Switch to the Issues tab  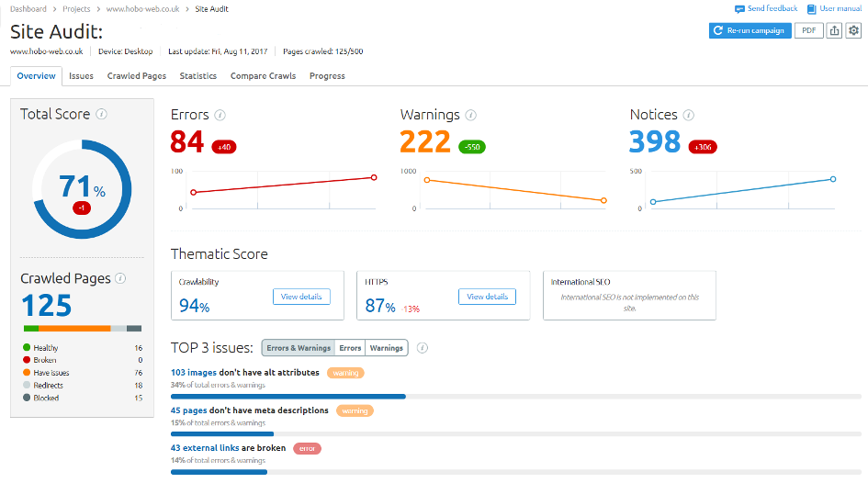coord(81,76)
